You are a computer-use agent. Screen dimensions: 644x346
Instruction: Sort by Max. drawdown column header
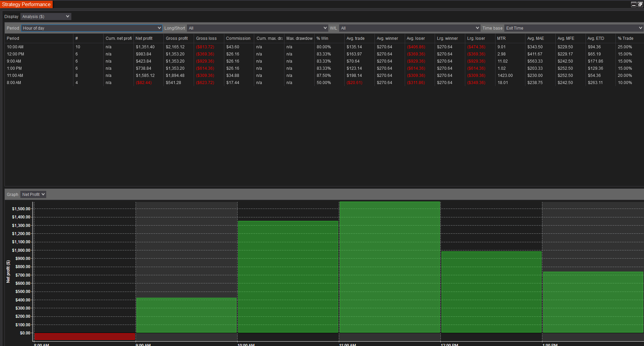click(x=299, y=38)
